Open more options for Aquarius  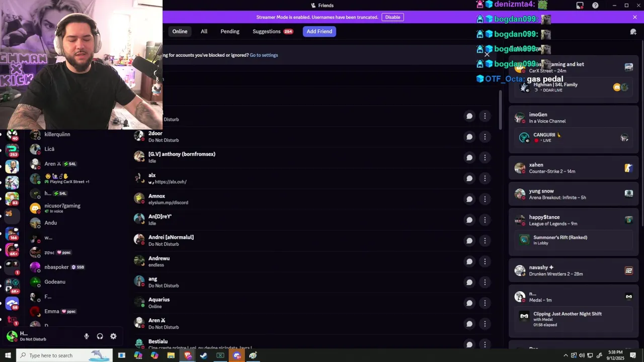coord(485,303)
